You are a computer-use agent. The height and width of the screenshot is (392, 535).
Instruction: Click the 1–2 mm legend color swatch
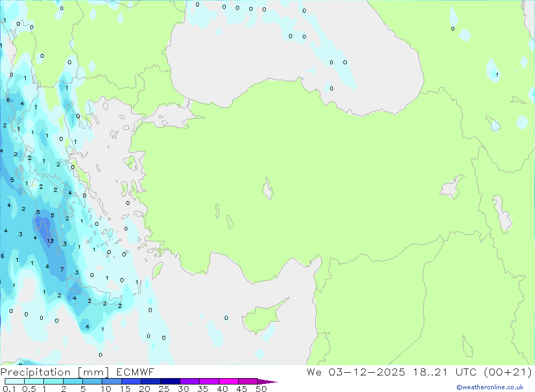53,381
